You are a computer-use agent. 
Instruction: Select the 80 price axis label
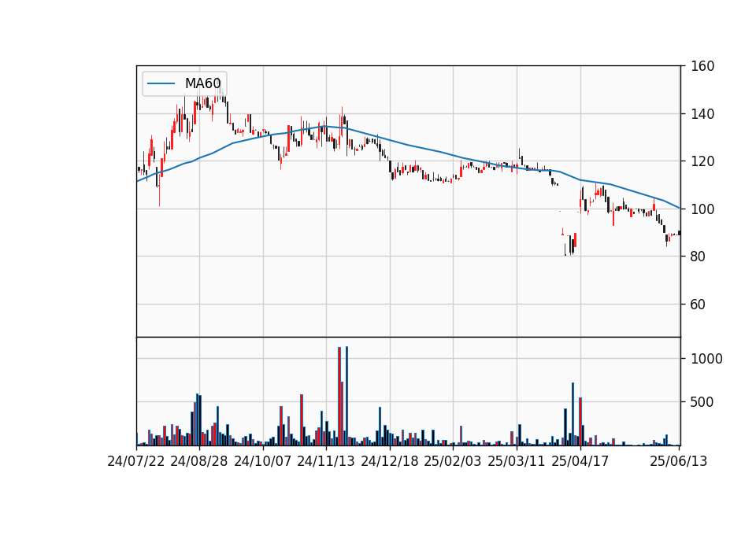(x=699, y=257)
